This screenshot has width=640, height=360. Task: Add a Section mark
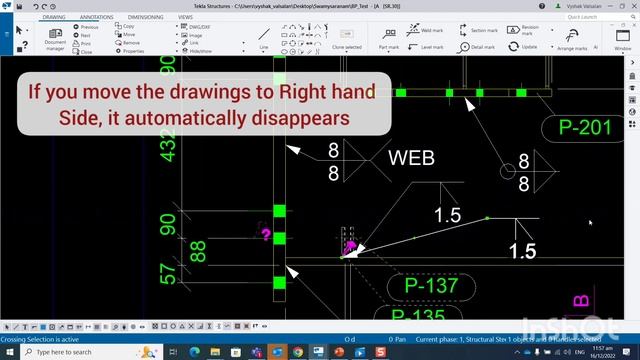point(478,30)
